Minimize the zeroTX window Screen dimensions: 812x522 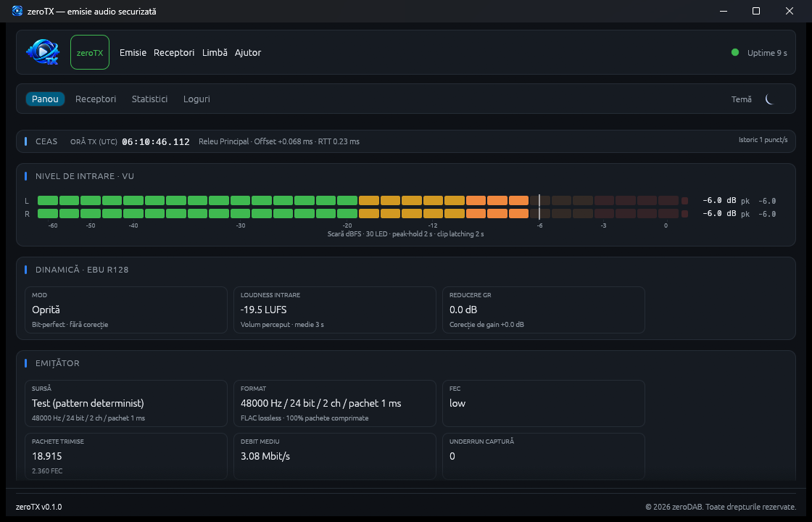724,11
